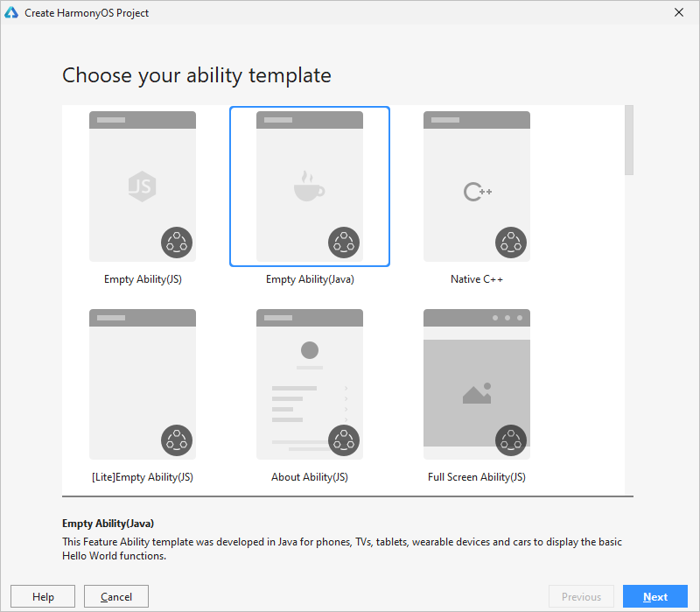Screen dimensions: 700x612
Task: Select the Empty Ability(JS) template thumbnail
Action: (x=143, y=186)
